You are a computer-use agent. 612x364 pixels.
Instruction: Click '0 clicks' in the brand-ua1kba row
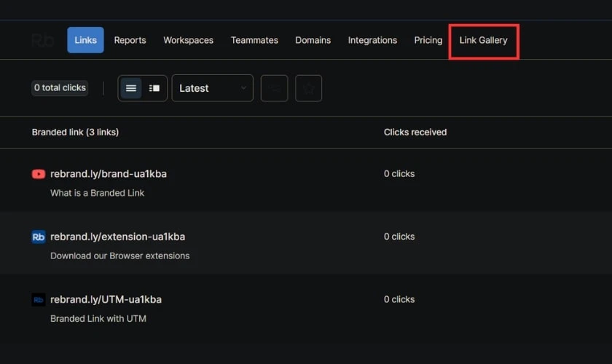click(x=399, y=173)
